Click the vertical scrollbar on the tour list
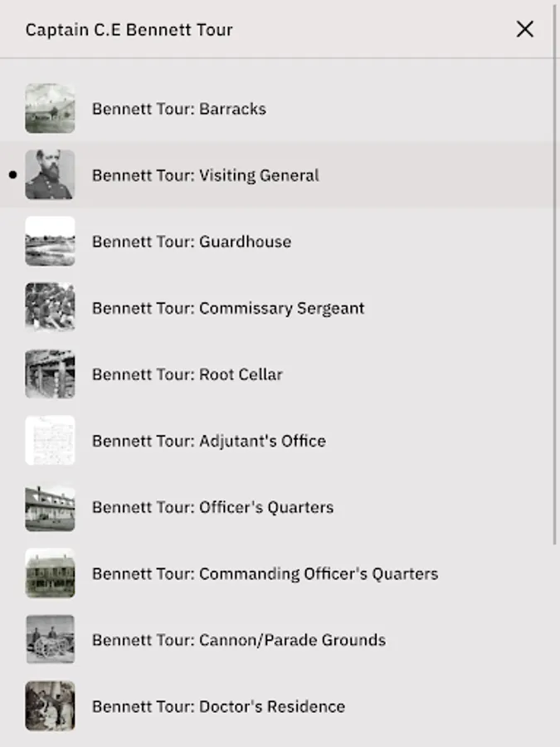Screen dimensions: 560x747 tap(555, 274)
